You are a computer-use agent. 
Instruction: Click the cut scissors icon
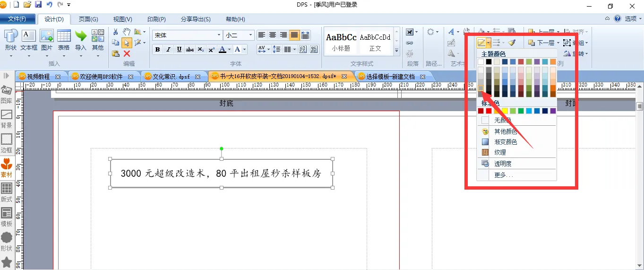pyautogui.click(x=116, y=32)
